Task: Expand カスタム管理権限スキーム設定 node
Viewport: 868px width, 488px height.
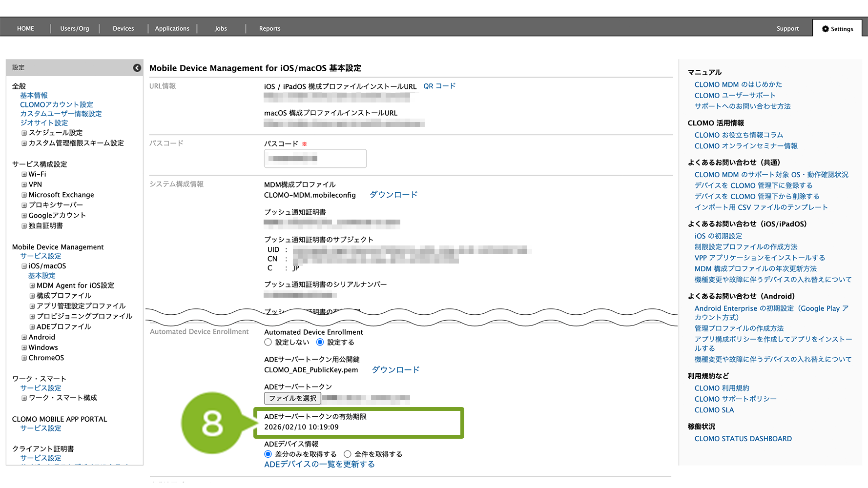Action: [x=24, y=143]
